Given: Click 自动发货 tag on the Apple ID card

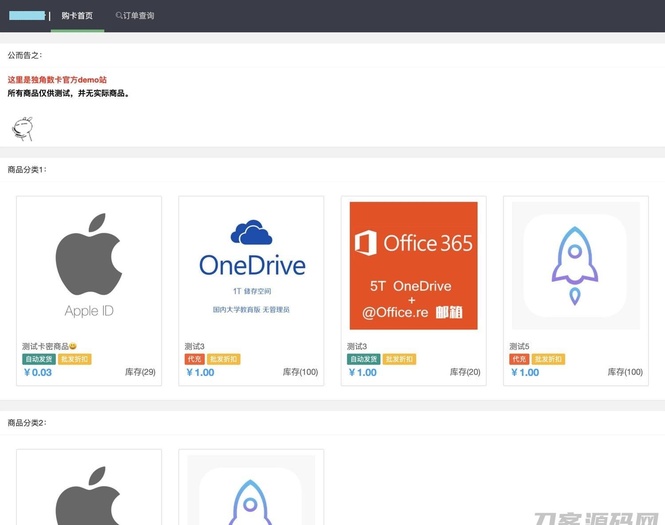Looking at the screenshot, I should tap(38, 359).
